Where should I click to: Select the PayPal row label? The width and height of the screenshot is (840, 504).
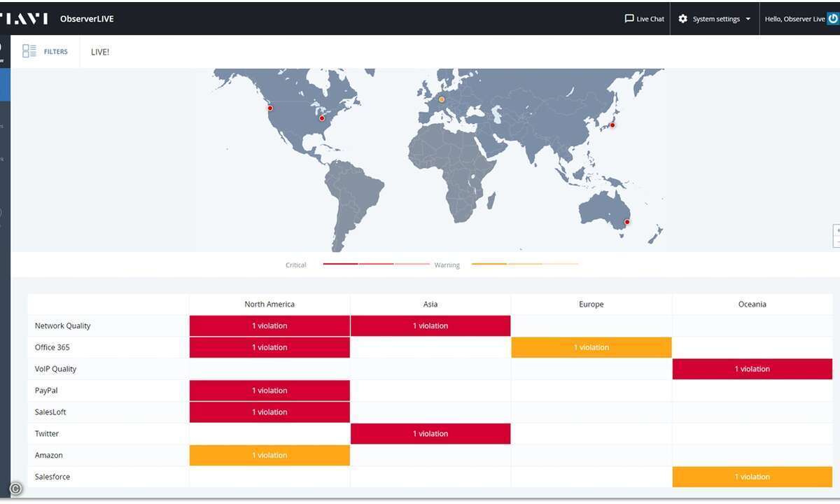(x=46, y=391)
